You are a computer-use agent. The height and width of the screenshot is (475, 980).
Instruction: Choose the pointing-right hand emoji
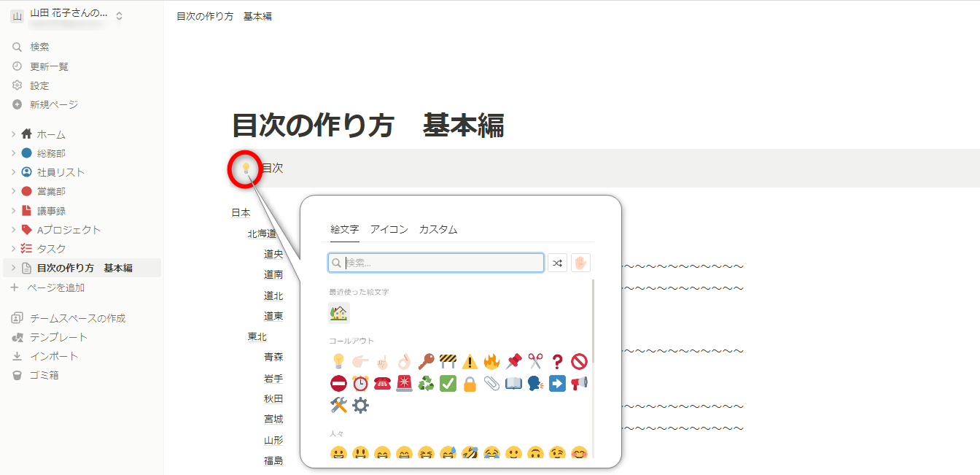pos(360,361)
